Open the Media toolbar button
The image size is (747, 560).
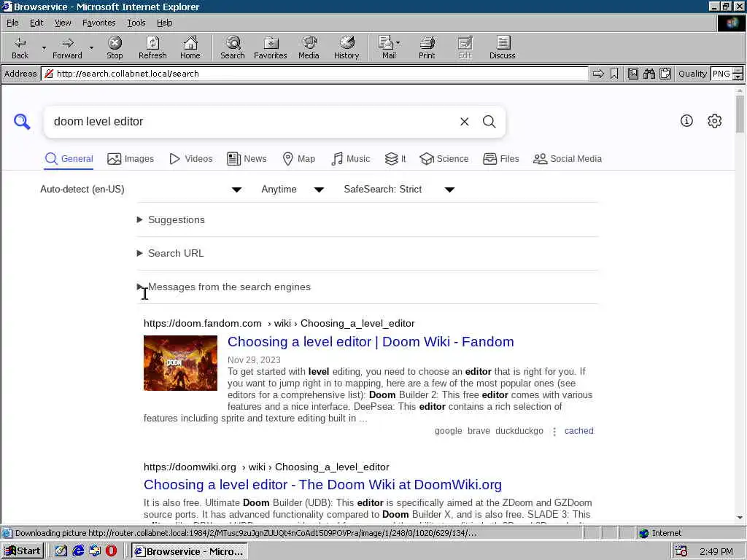point(309,47)
